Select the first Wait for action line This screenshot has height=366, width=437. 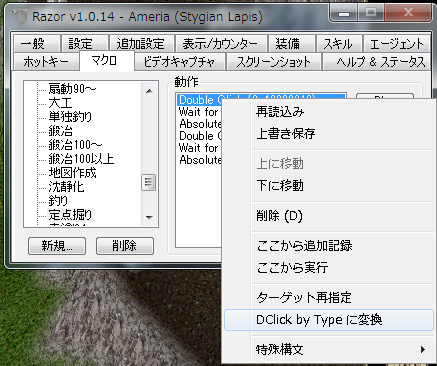tap(200, 112)
